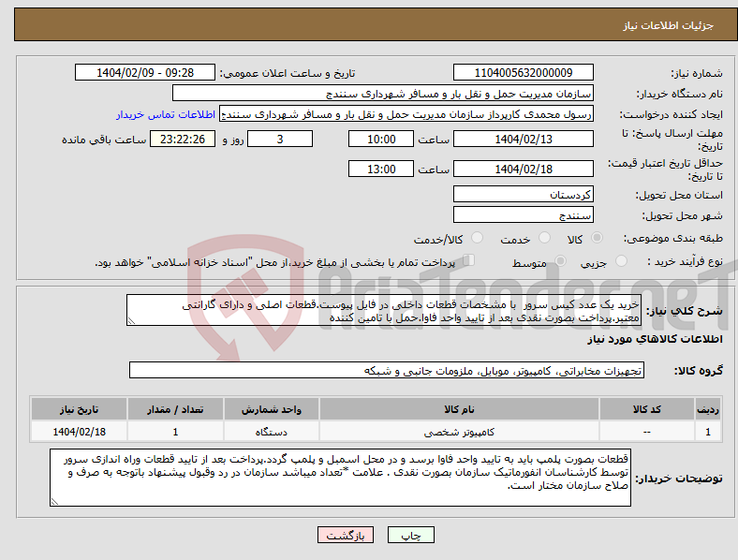
Task: Click the توضیحات خریدار notes textarea
Action: [340, 478]
